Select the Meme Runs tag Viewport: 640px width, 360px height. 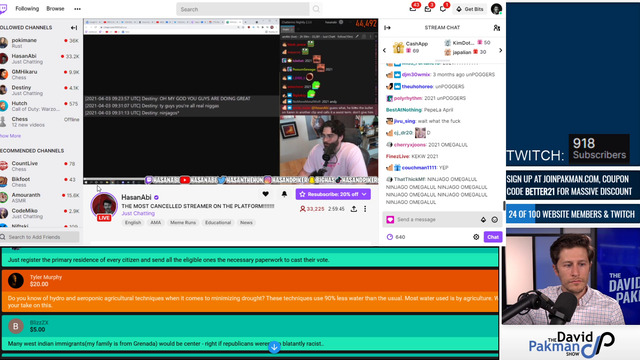point(183,222)
